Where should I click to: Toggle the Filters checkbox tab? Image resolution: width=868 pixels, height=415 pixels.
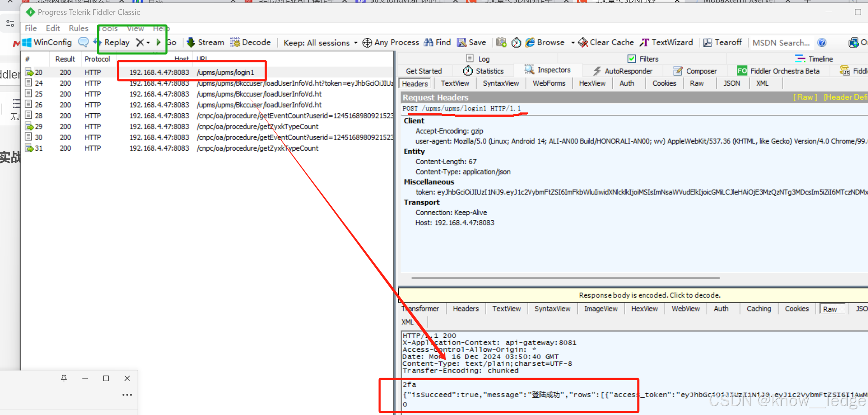pos(643,59)
